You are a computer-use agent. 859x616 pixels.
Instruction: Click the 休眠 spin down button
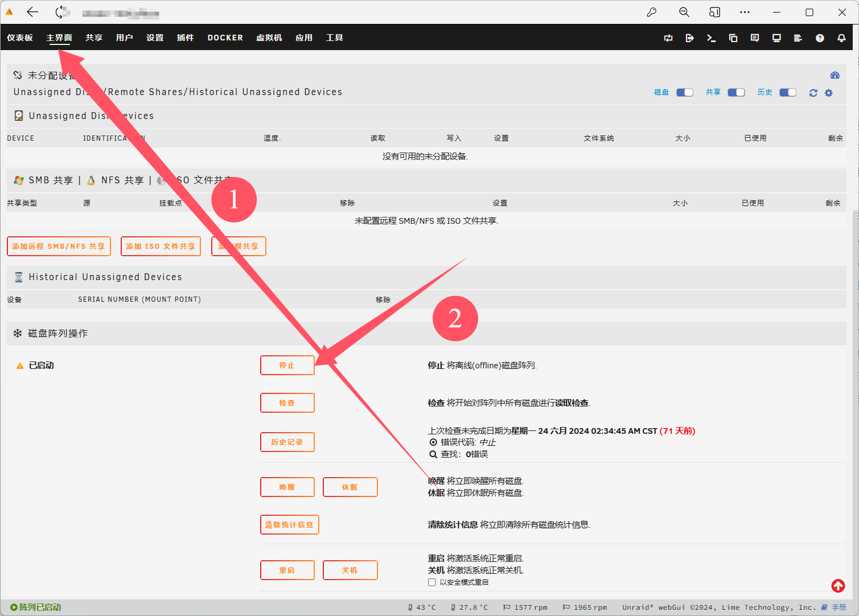click(x=350, y=487)
